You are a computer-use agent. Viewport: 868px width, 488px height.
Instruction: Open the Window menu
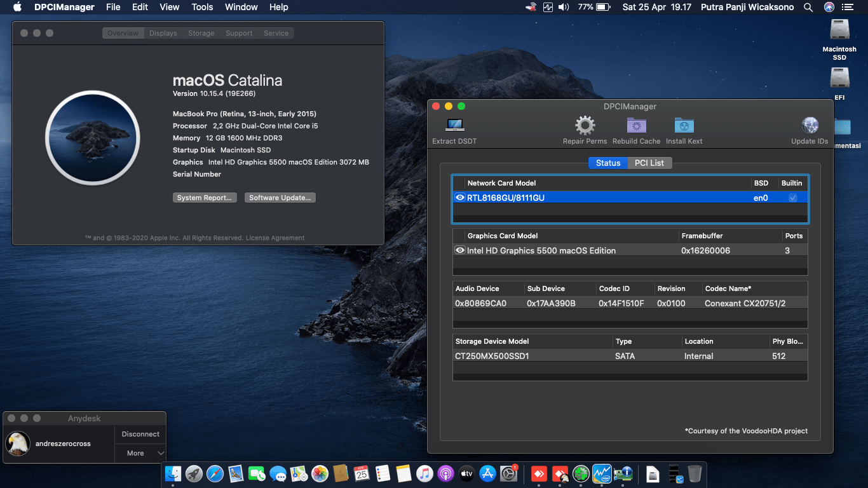(x=241, y=7)
